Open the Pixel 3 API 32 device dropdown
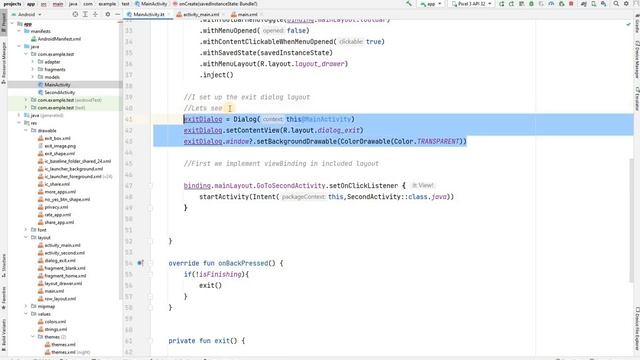This screenshot has height=360, width=640. (471, 4)
